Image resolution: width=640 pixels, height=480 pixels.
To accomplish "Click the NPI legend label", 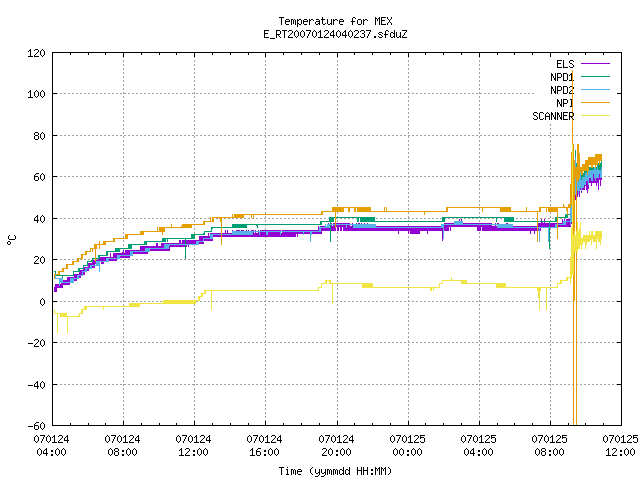I will coord(565,103).
